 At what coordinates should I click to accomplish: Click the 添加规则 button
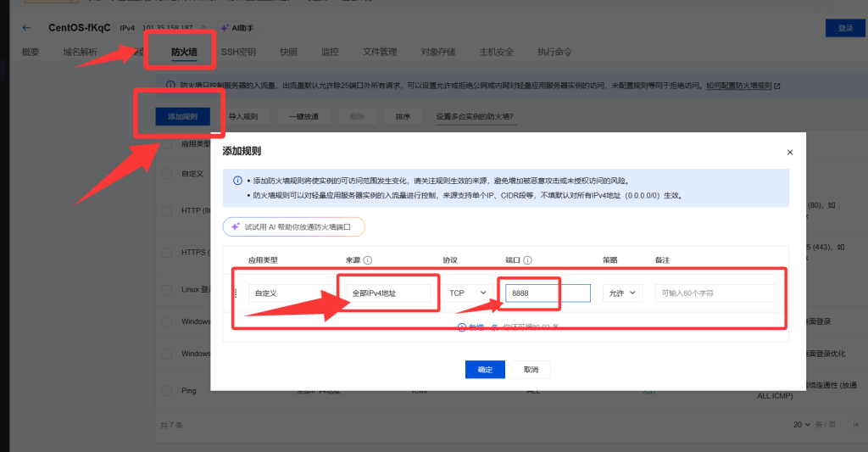coord(183,116)
